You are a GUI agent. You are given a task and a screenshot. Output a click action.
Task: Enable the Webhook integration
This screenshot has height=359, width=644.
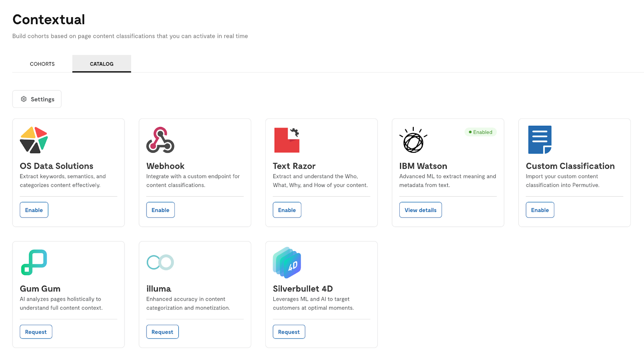[160, 210]
